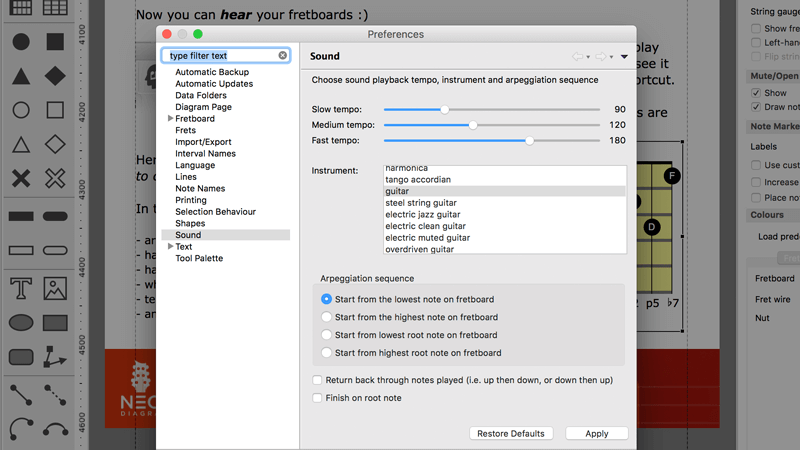Viewport: 800px width, 450px height.
Task: Select the outlined circle shape tool
Action: 21,110
